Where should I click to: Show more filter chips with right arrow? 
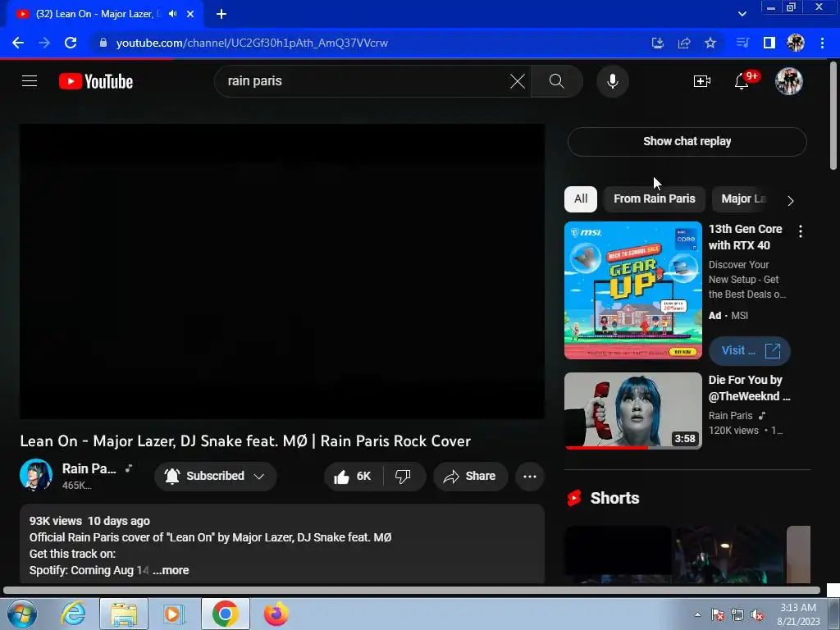pyautogui.click(x=791, y=201)
